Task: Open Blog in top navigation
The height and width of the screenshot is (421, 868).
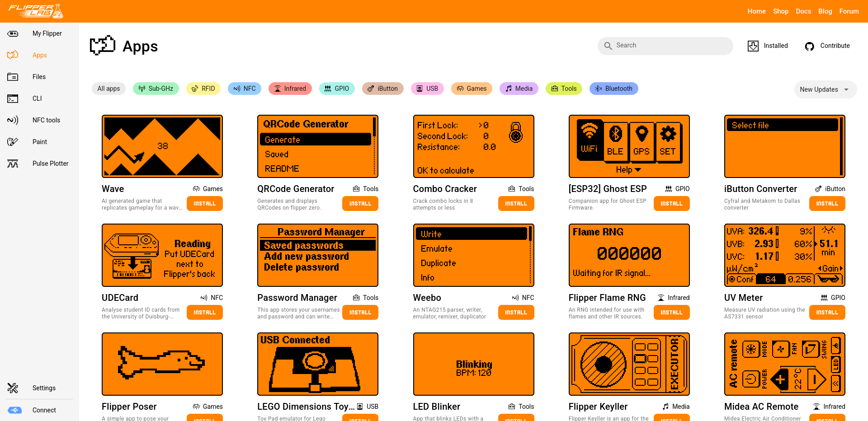Action: coord(825,11)
